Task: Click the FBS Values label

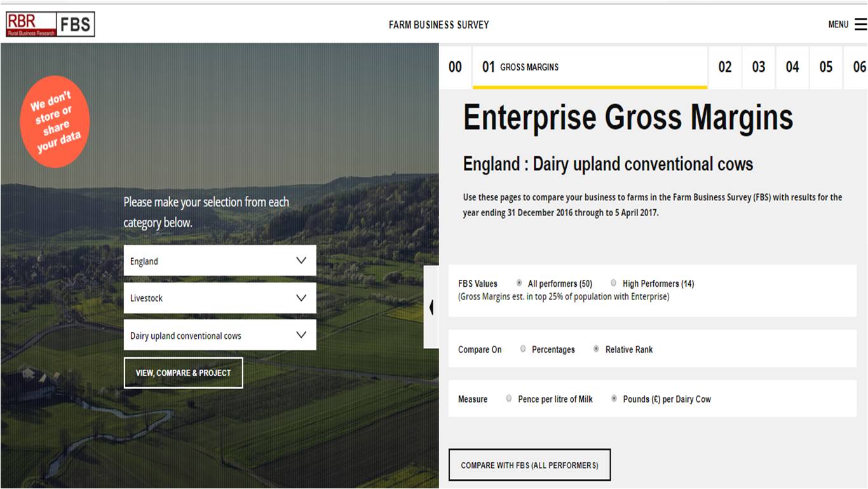Action: [x=478, y=284]
